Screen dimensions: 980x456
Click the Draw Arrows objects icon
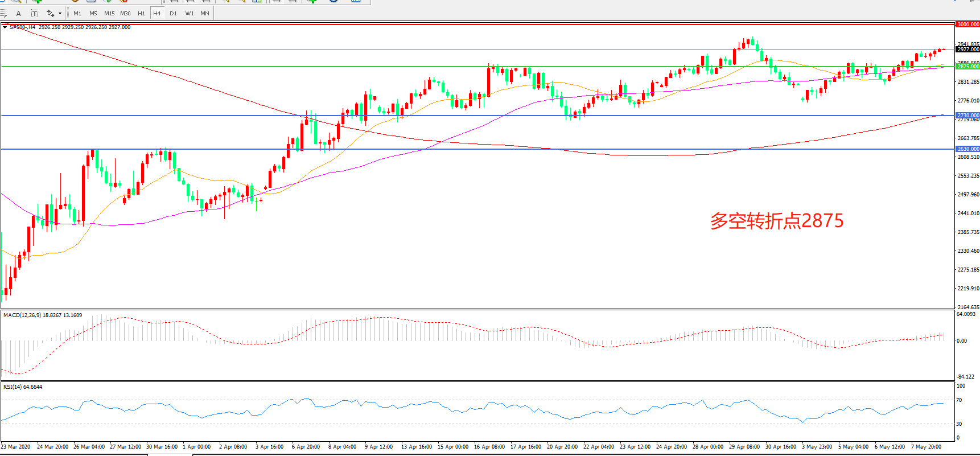(x=50, y=13)
